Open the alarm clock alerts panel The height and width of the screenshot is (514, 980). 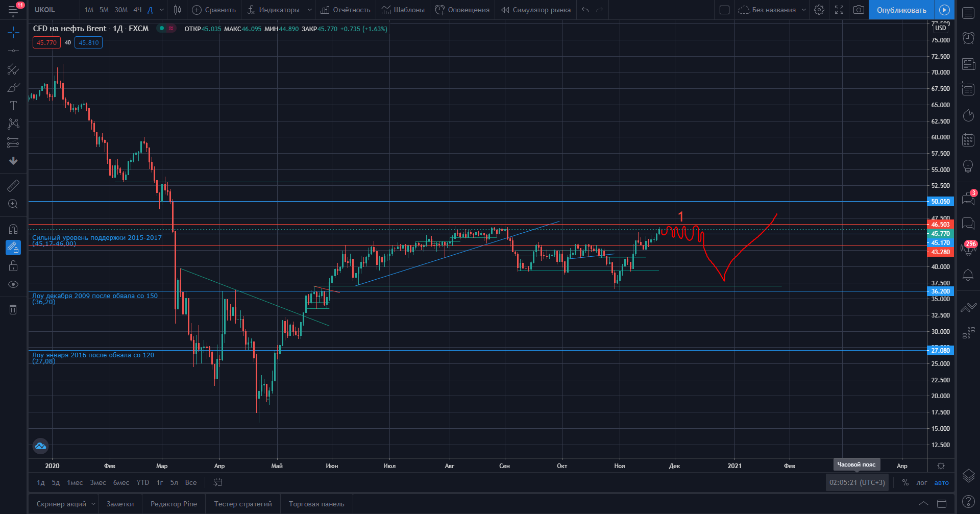point(968,37)
